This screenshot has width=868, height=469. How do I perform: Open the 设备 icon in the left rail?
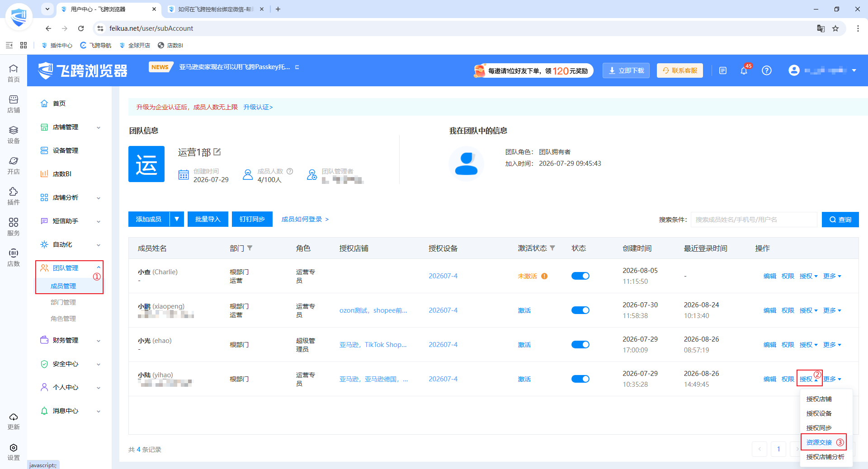(x=14, y=134)
